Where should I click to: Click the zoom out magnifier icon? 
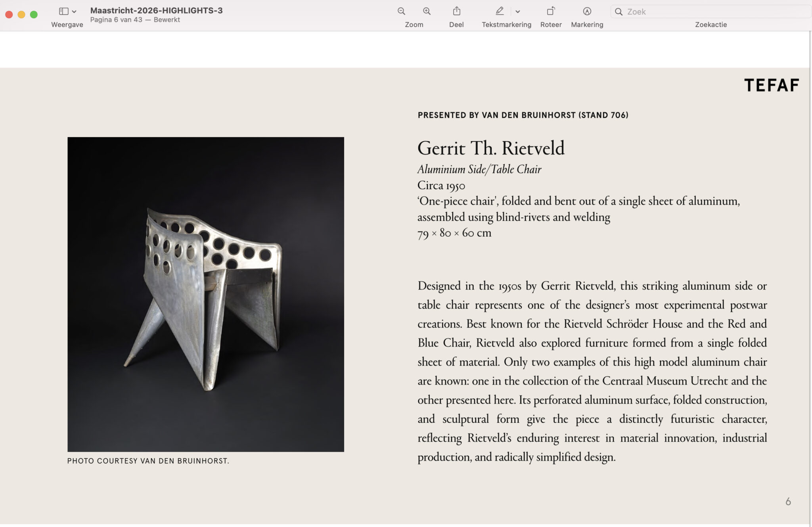point(401,11)
